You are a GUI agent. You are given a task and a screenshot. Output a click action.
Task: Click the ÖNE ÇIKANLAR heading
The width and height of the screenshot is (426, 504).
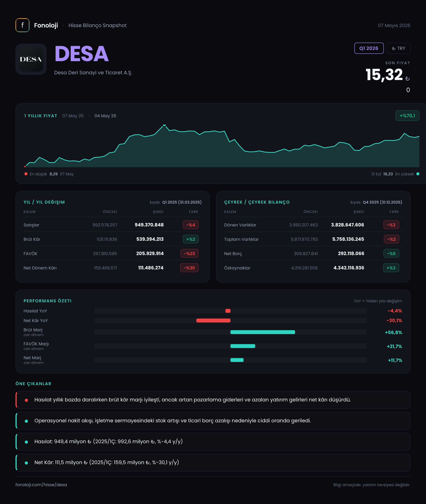pos(33,384)
